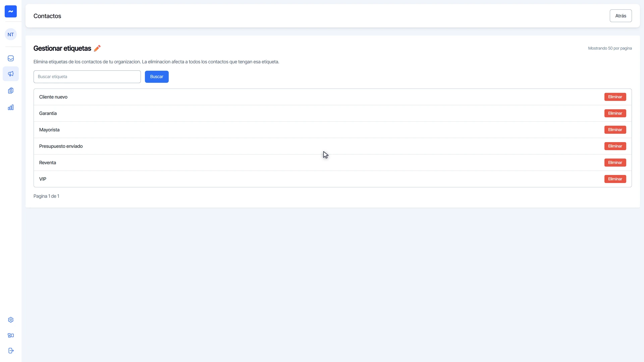Open the inbox icon in sidebar

11,58
